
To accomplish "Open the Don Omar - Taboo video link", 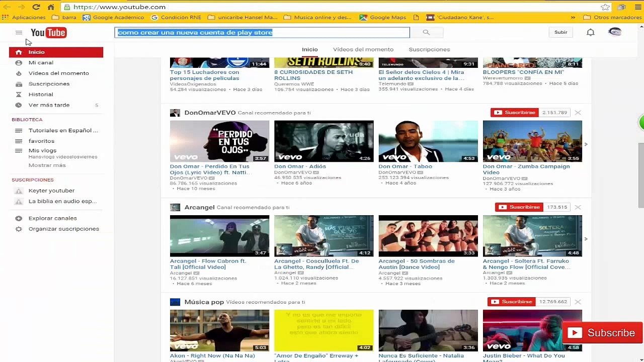I will 405,166.
